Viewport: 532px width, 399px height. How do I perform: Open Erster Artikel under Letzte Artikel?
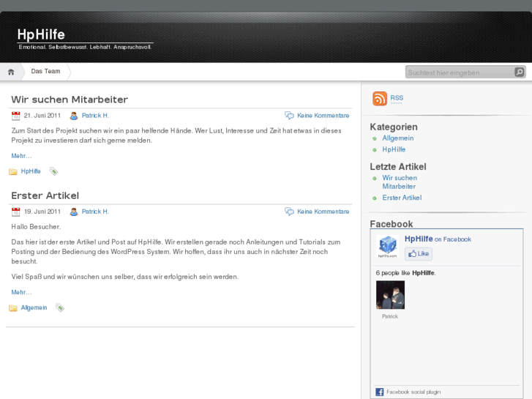click(x=402, y=198)
